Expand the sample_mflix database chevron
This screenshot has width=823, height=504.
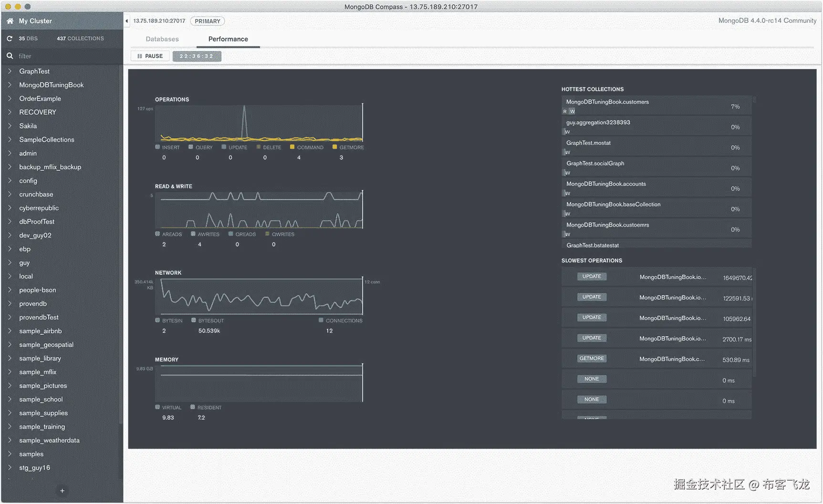10,372
